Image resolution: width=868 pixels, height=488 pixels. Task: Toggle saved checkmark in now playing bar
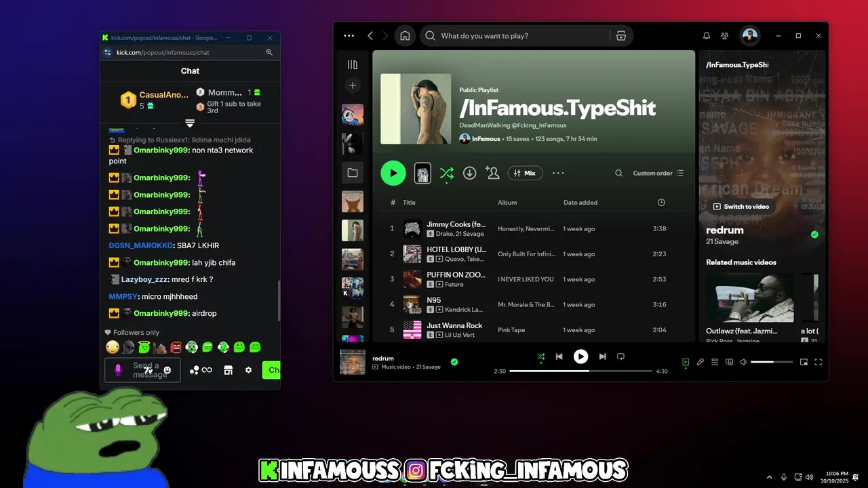[454, 362]
